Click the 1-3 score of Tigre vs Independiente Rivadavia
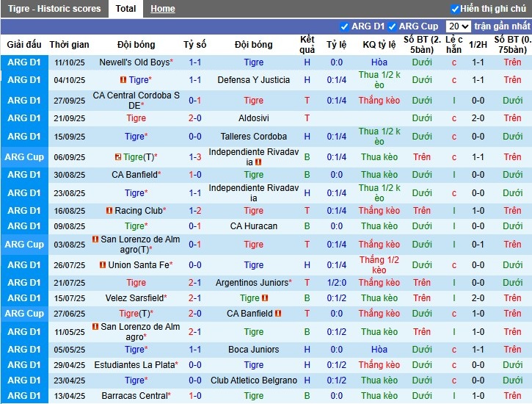 [195, 157]
